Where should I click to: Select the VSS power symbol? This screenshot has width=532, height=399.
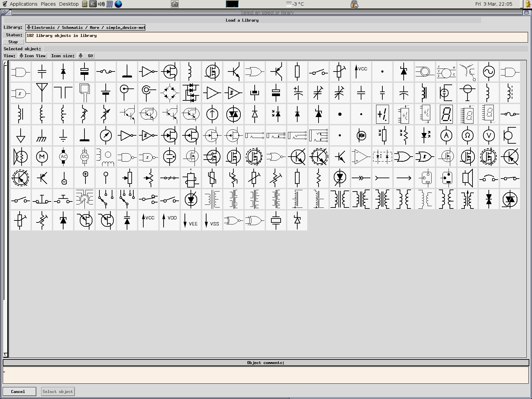coord(212,220)
